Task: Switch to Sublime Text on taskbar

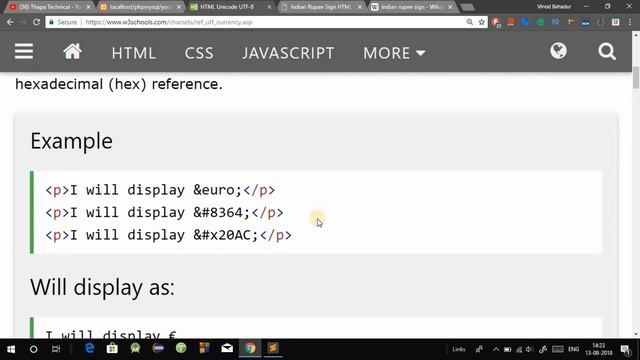Action: (x=273, y=348)
